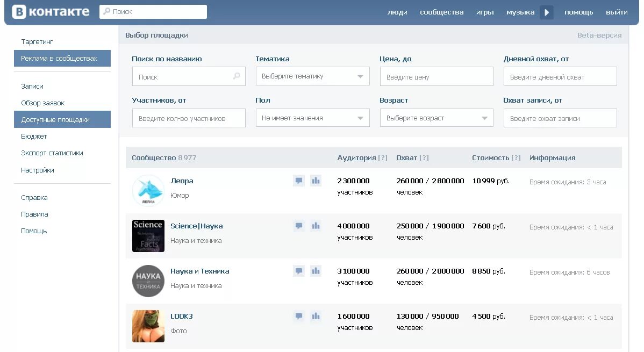
Task: Open the LOOK3 community link
Action: [x=182, y=317]
